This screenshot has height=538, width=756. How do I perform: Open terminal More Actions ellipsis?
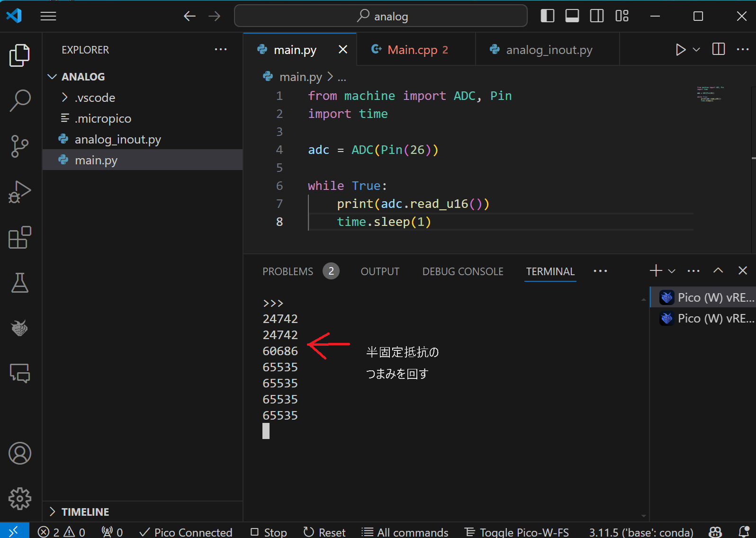693,271
